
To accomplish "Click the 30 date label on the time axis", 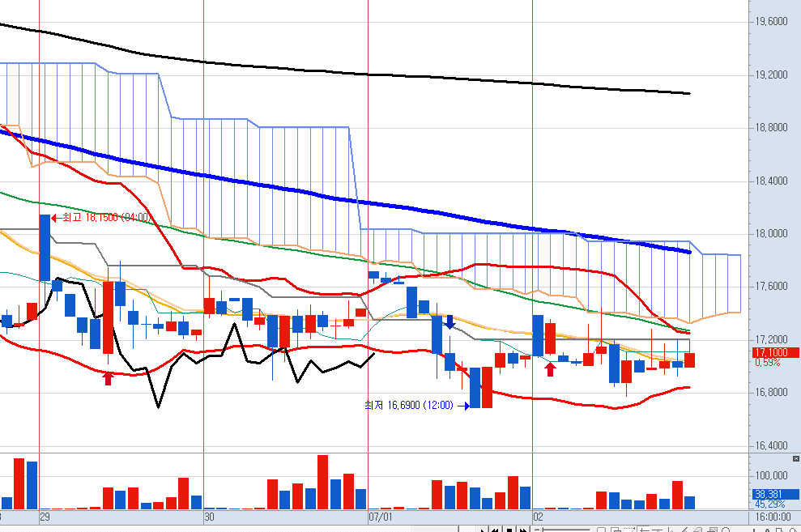I will pos(209,517).
